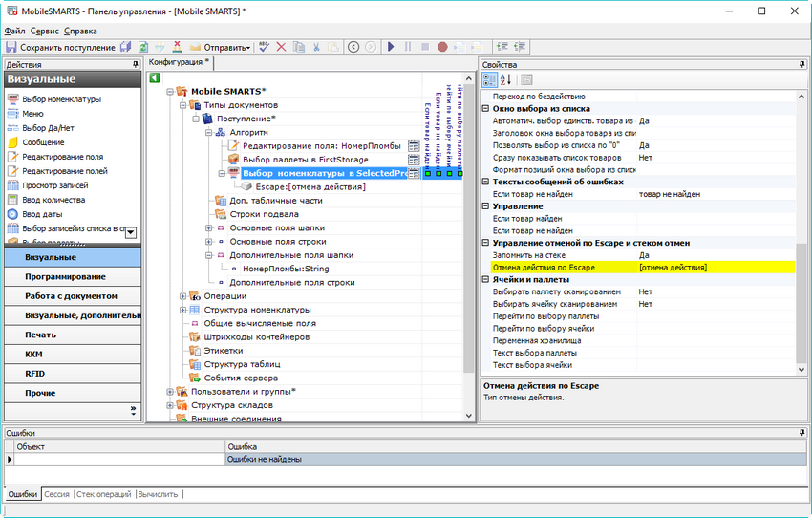Click the red X stamp toolbar icon

coord(177,47)
